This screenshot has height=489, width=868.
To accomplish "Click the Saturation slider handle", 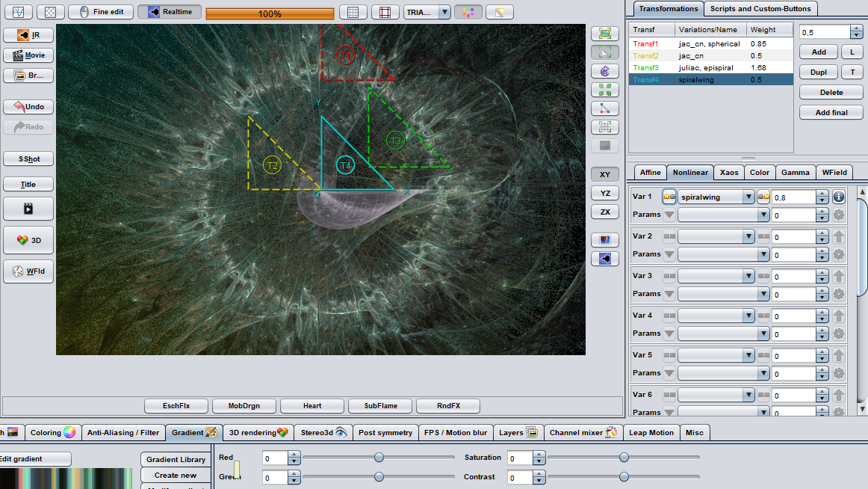I will [624, 458].
